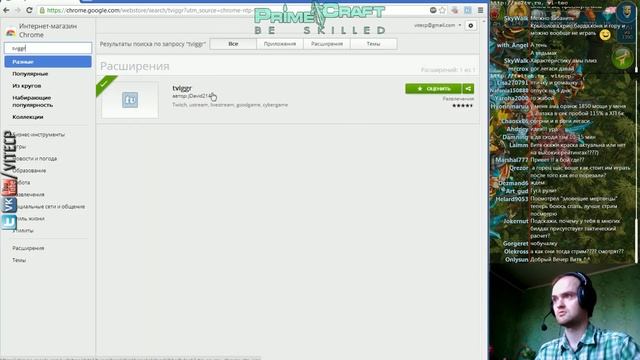Click the extension icon right of the bookmark star
640x360 pixels.
(x=455, y=10)
